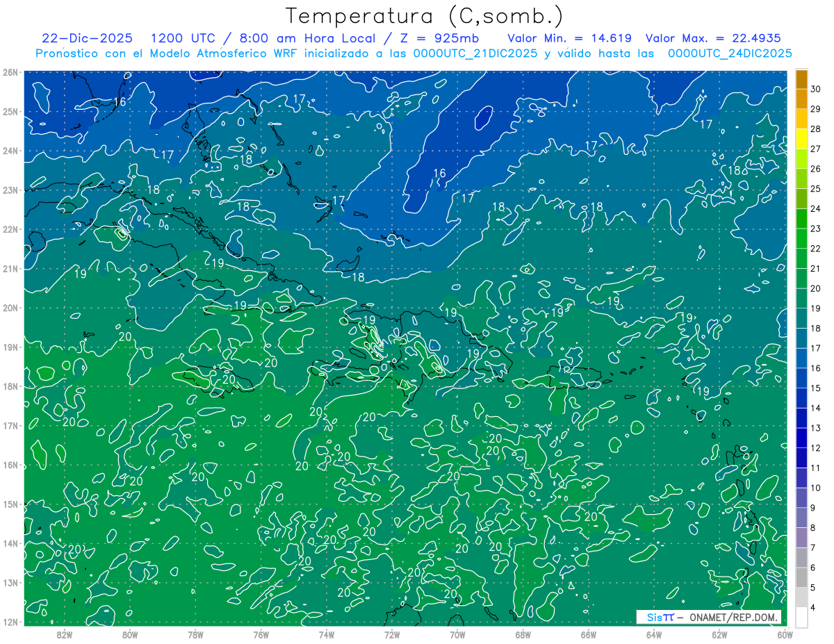Viewport: 834px width, 644px height.
Task: Click the brown-orange top segment of the color scale
Action: [801, 79]
